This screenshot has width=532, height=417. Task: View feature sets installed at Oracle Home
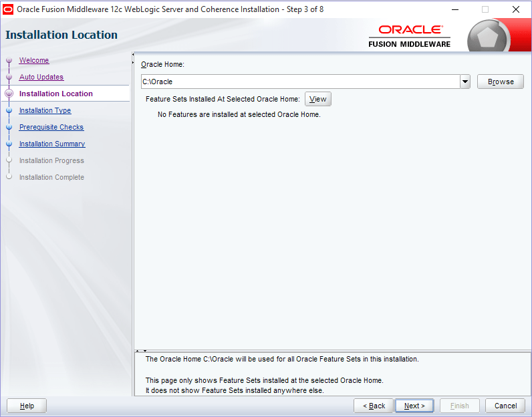(x=317, y=99)
